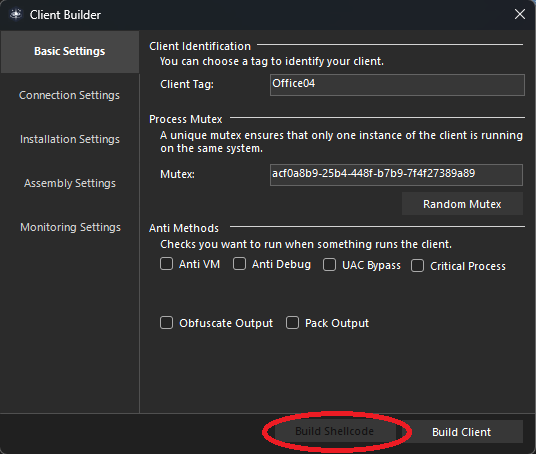Image resolution: width=536 pixels, height=454 pixels.
Task: Check the UAC Bypass option
Action: (x=330, y=265)
